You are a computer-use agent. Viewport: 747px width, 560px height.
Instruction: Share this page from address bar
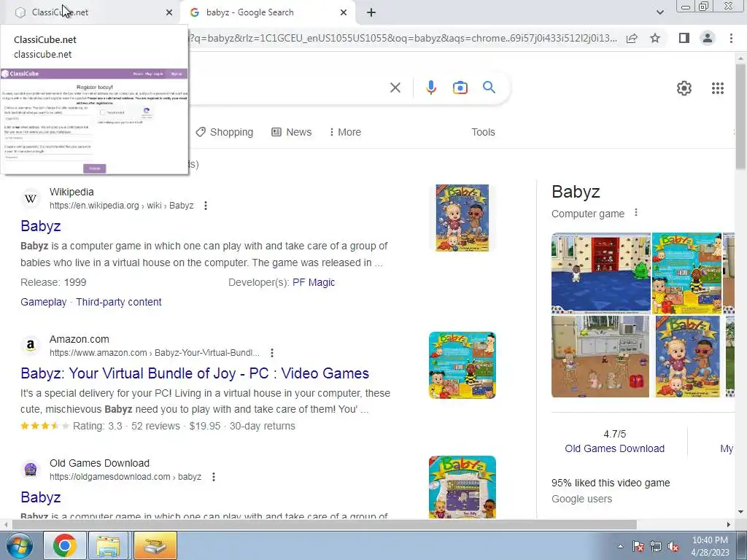632,38
